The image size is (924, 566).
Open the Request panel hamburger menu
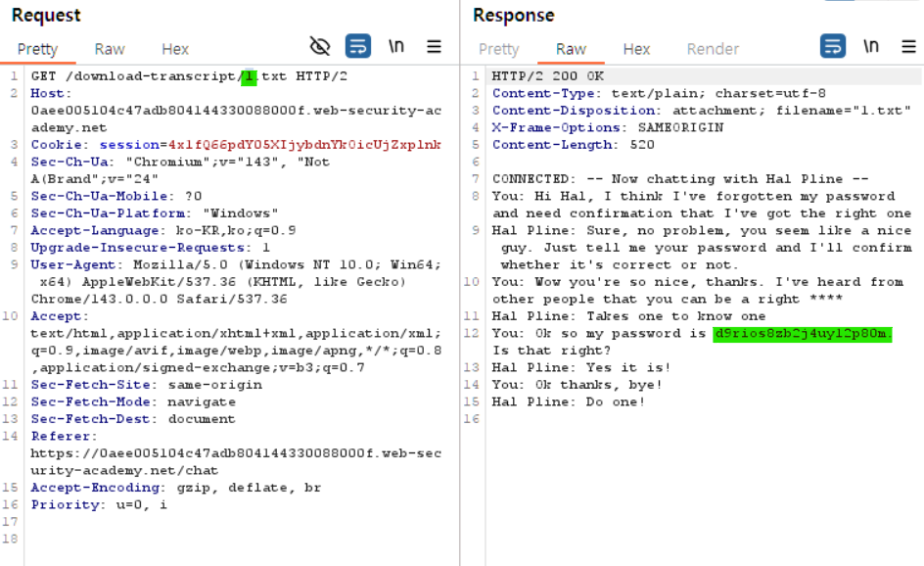click(x=434, y=46)
